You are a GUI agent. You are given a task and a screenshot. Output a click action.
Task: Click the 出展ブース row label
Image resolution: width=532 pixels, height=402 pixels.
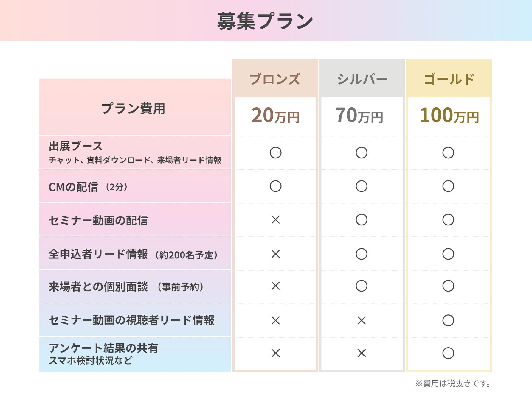76,146
